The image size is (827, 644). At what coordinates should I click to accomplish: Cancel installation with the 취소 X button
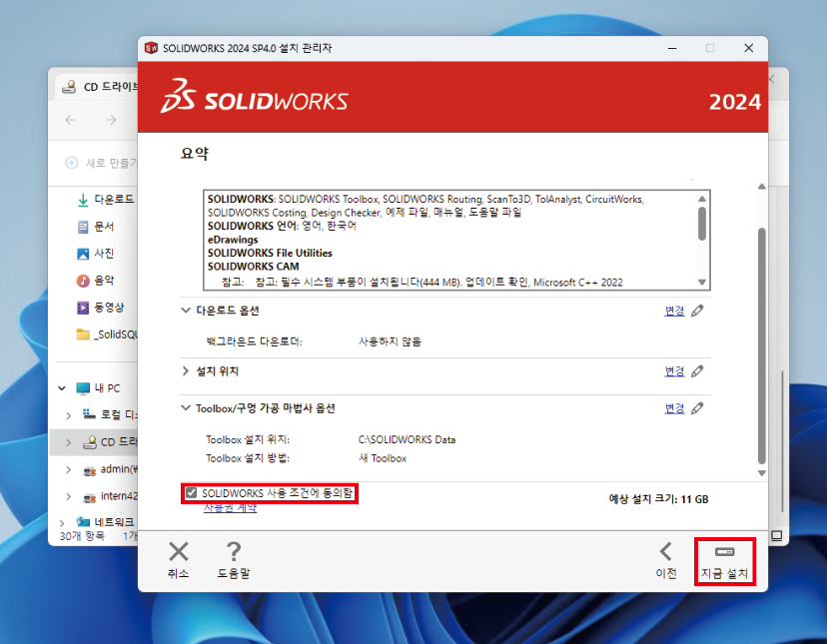click(178, 561)
